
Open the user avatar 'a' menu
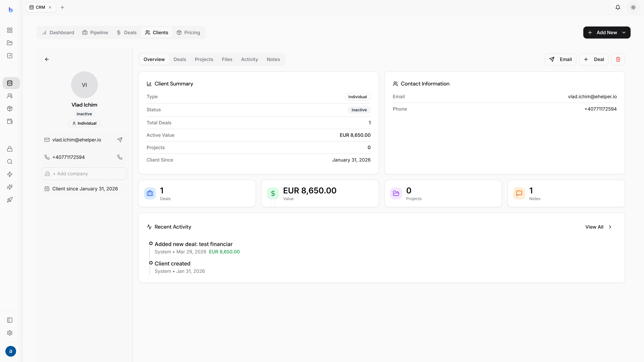coord(11,351)
